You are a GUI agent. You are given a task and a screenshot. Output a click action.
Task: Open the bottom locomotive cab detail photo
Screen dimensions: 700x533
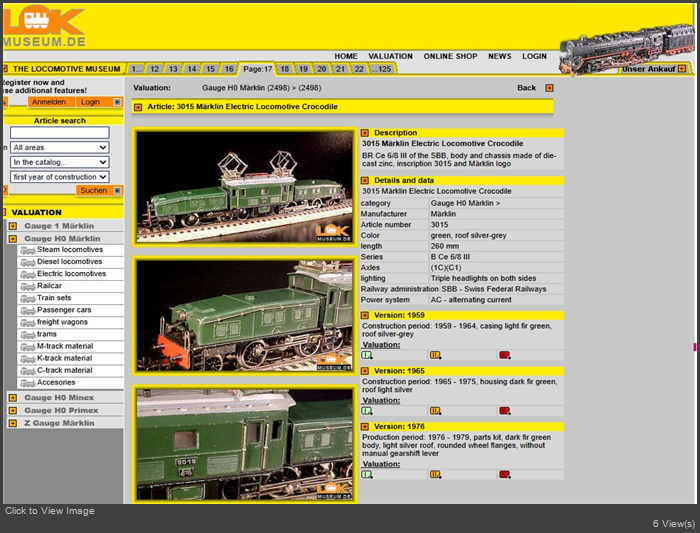[x=245, y=445]
